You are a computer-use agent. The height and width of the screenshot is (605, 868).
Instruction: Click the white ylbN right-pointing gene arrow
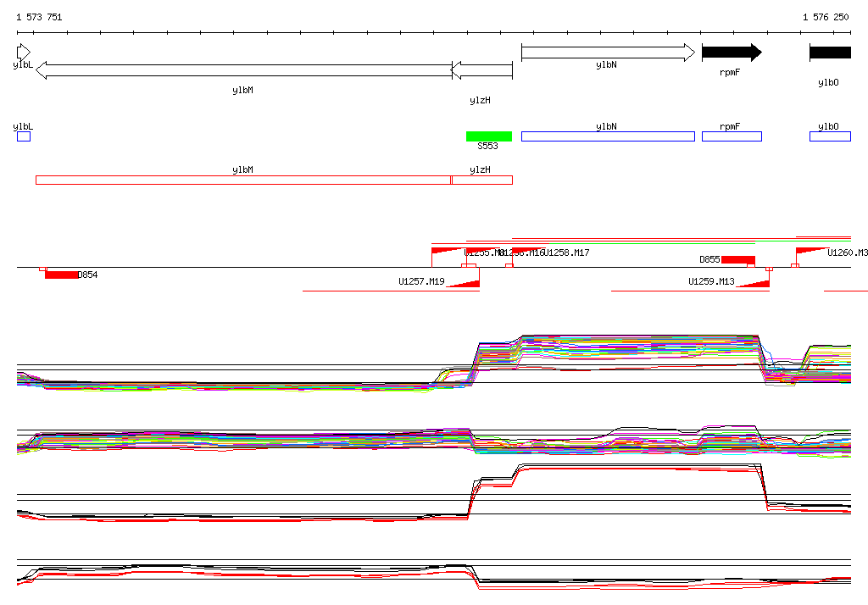(608, 53)
